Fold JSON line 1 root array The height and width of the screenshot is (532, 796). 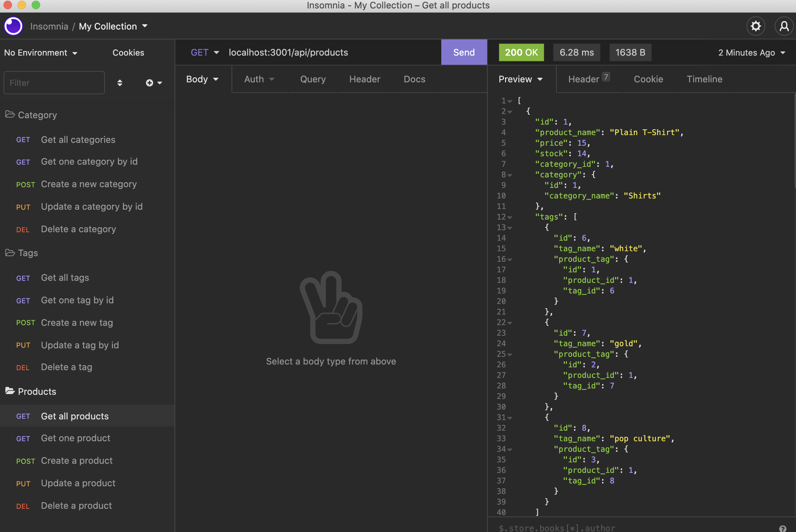click(510, 101)
